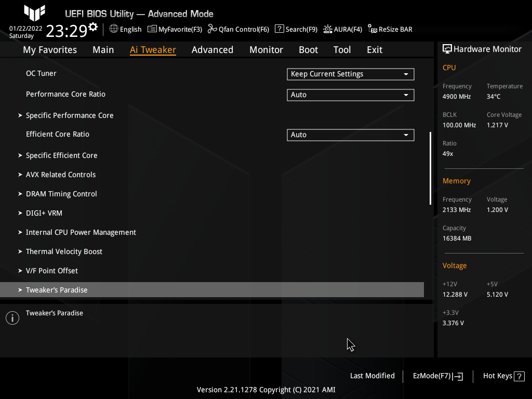Open the Efficient Core Ratio dropdown
532x399 pixels.
click(x=351, y=135)
